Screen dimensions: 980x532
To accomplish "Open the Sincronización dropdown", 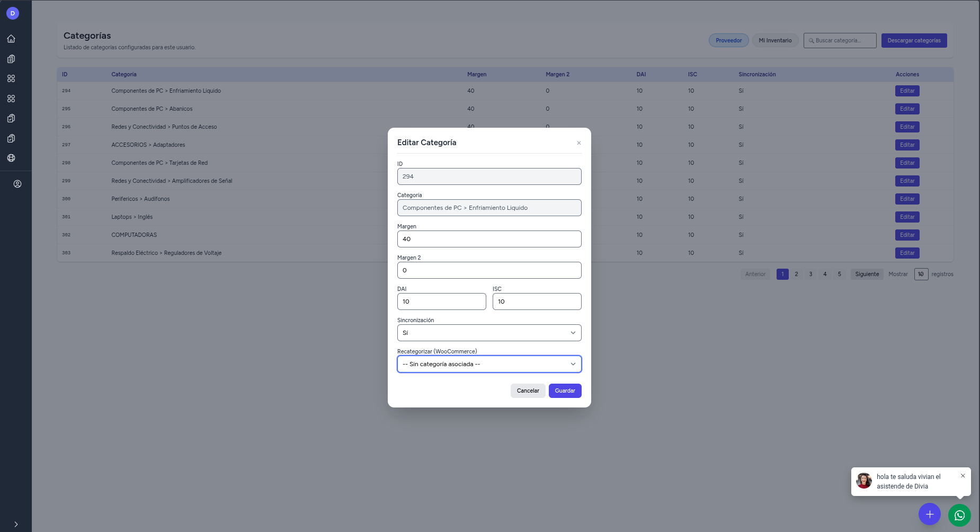I will click(489, 333).
